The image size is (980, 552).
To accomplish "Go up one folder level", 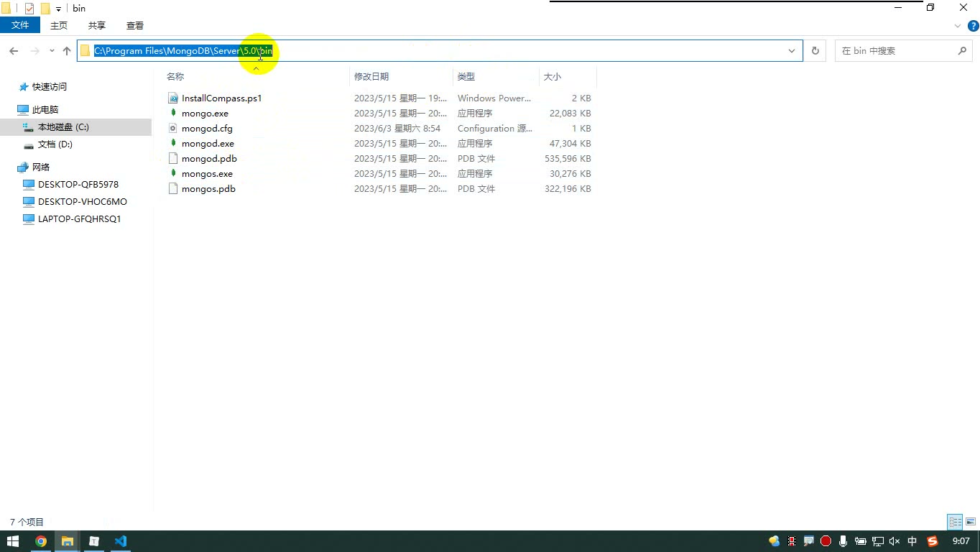I will [x=67, y=51].
